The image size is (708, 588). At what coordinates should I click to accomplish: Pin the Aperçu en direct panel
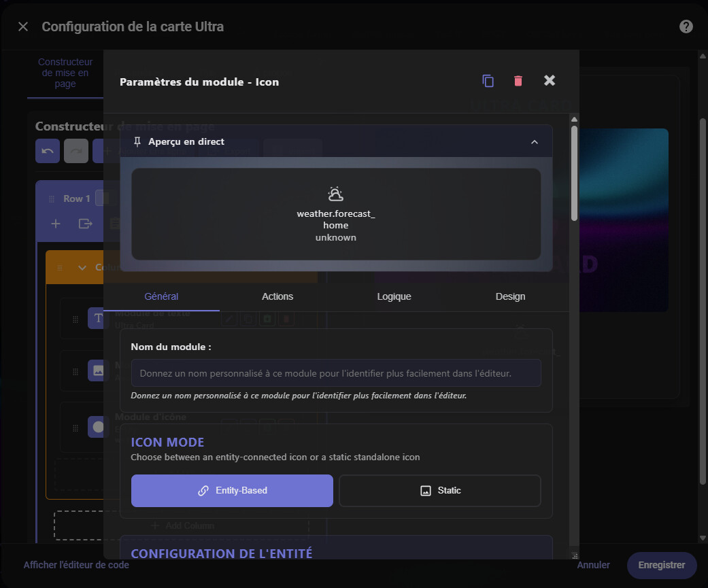click(137, 141)
